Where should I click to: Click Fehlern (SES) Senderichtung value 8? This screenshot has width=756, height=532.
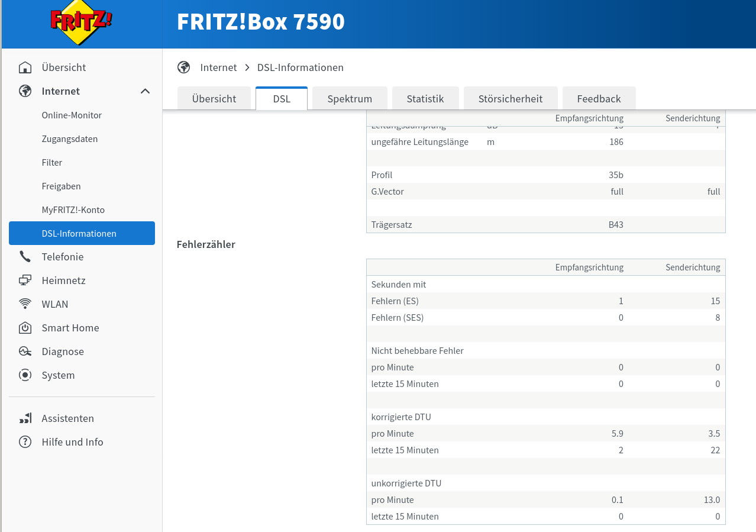point(718,317)
